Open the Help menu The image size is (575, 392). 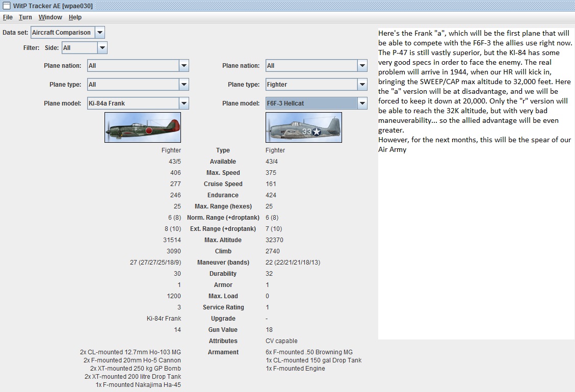pos(75,17)
